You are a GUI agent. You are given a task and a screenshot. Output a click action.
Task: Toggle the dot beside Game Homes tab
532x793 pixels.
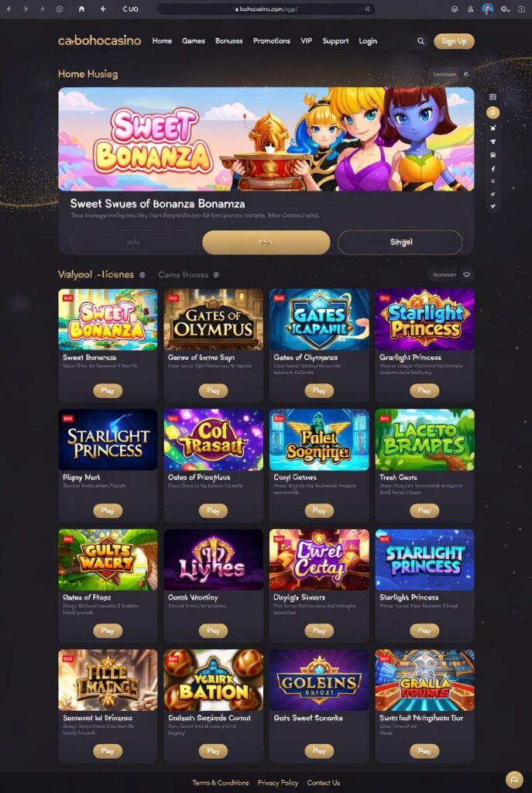click(x=216, y=275)
